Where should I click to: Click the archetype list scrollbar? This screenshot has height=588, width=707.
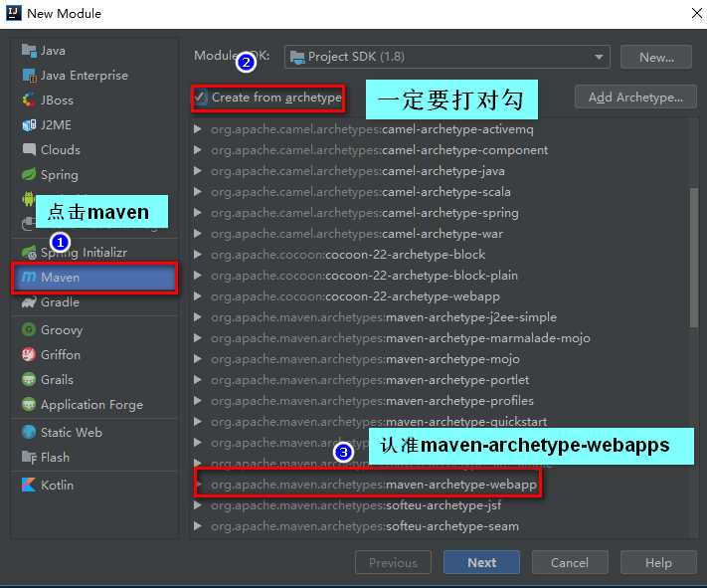(x=693, y=258)
